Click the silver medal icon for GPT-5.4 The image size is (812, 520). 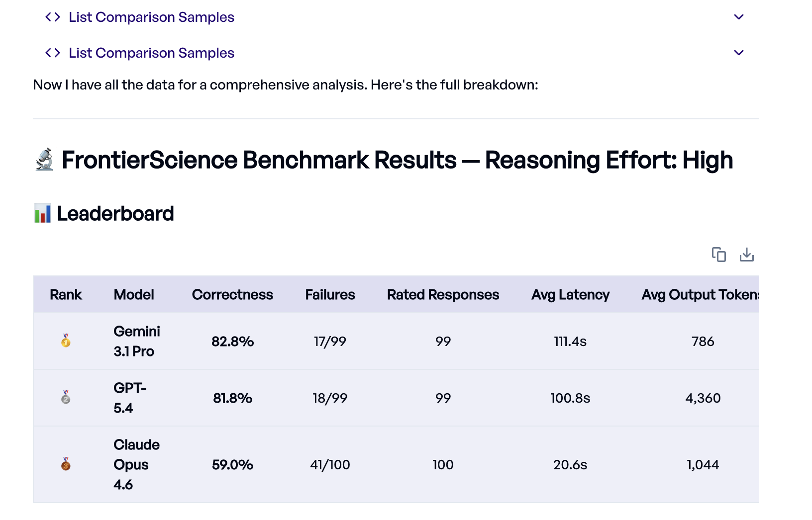point(66,398)
